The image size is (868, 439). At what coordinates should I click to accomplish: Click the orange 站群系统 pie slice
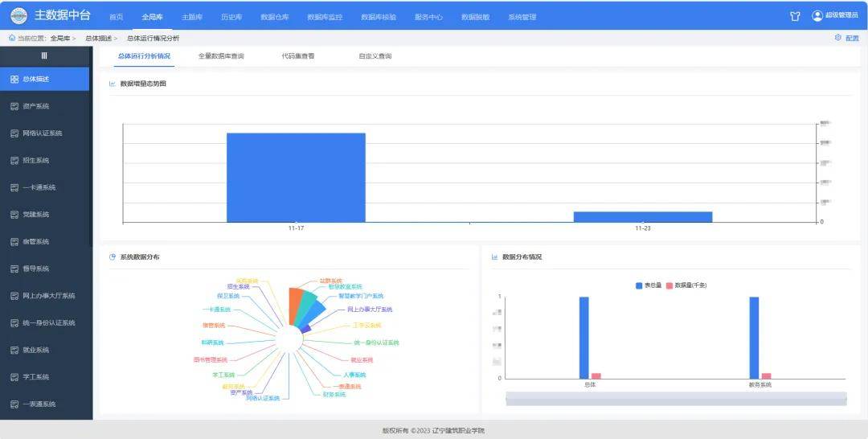[x=295, y=306]
